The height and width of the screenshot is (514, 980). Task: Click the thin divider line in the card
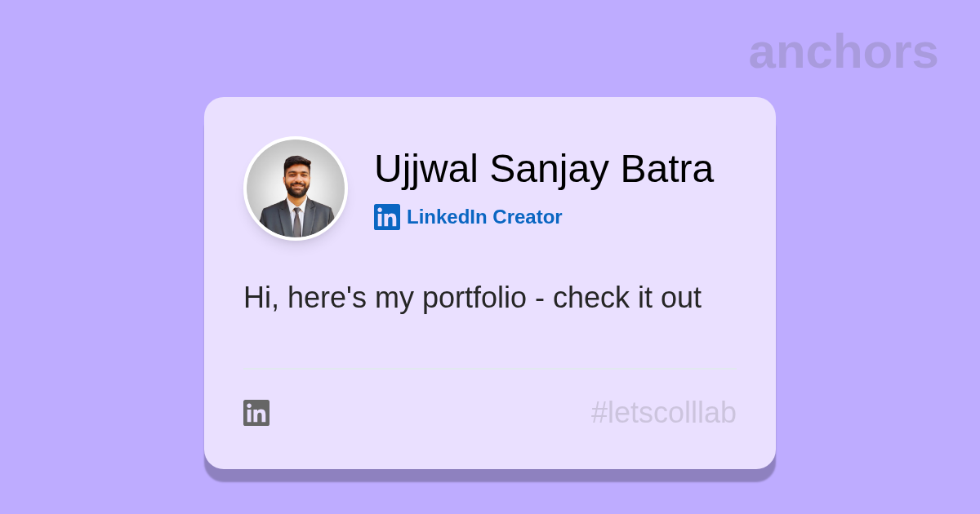pos(488,370)
